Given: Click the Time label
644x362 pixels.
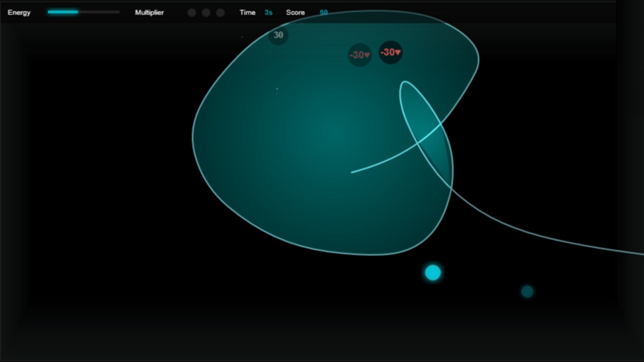Looking at the screenshot, I should [x=247, y=12].
